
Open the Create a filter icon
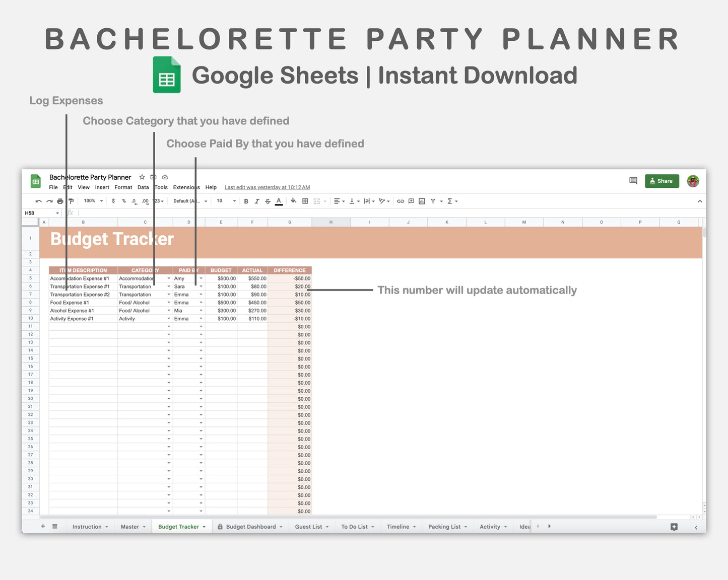(x=432, y=201)
